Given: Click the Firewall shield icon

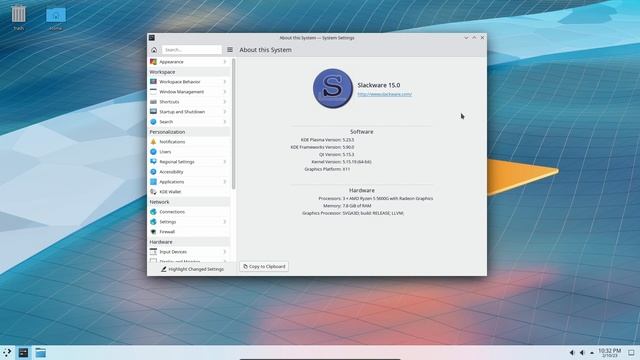Looking at the screenshot, I should (x=153, y=231).
